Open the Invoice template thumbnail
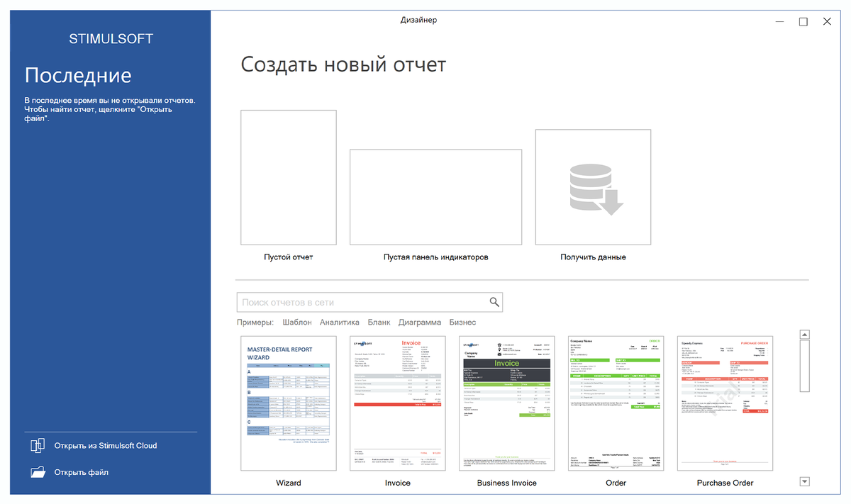851x504 pixels. click(398, 403)
